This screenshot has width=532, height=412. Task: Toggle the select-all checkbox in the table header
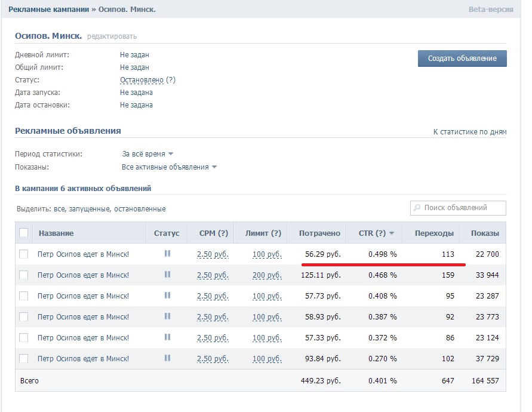24,233
